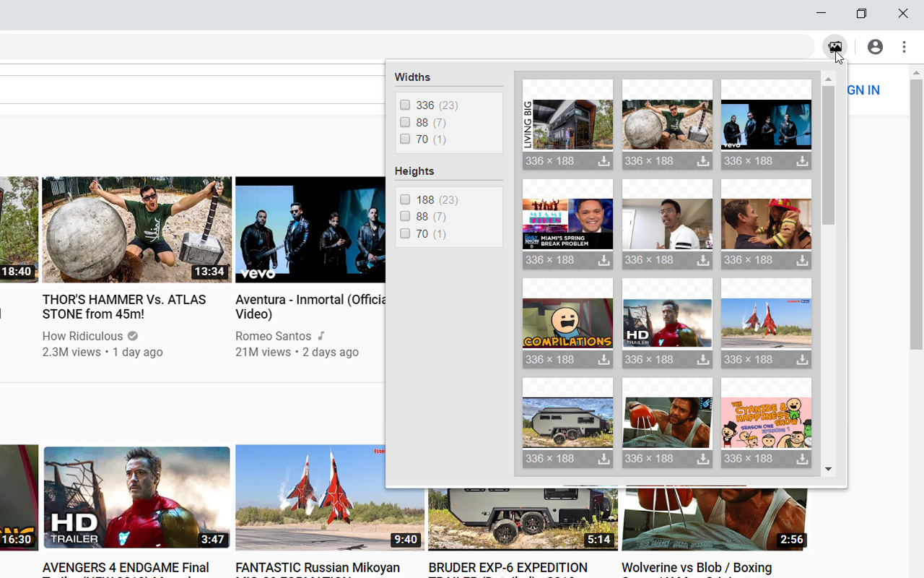Download the Miami's Spring Break Problem image

603,260
